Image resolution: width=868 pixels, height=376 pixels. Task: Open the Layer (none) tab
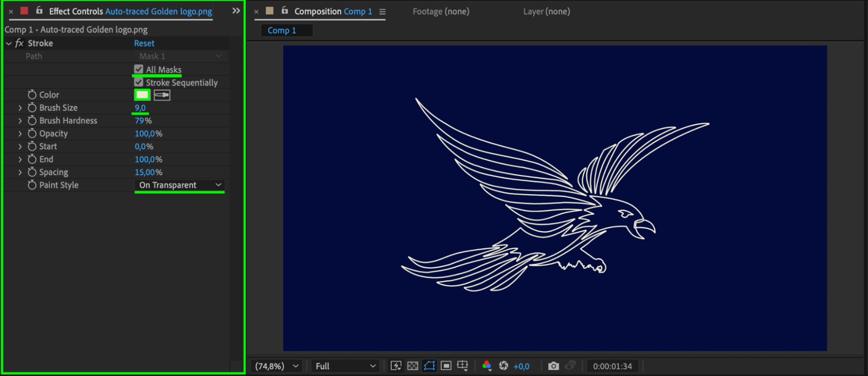[546, 12]
